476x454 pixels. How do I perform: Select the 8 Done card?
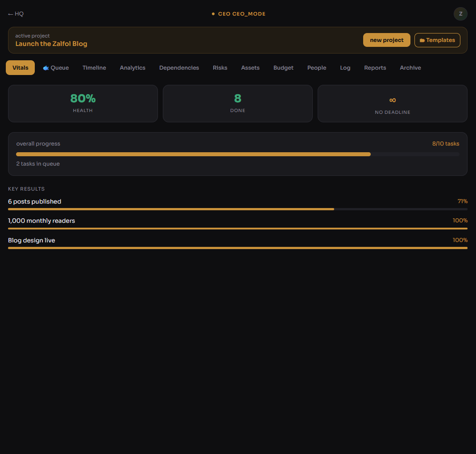237,104
